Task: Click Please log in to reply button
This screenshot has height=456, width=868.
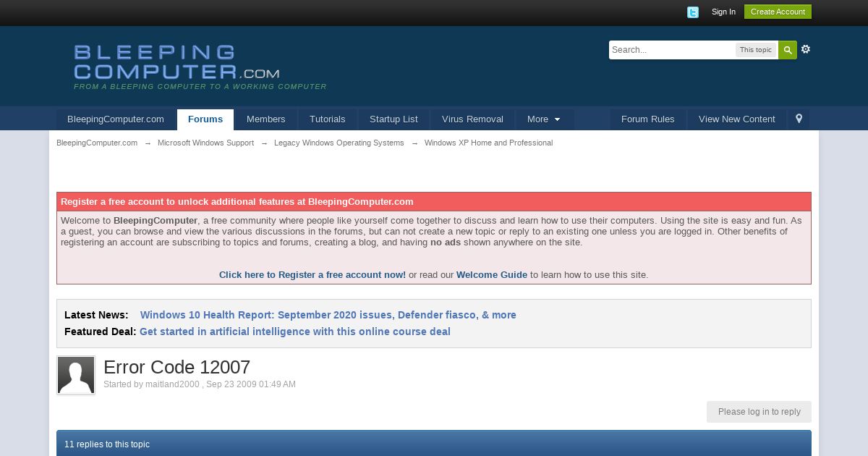Action: 759,412
